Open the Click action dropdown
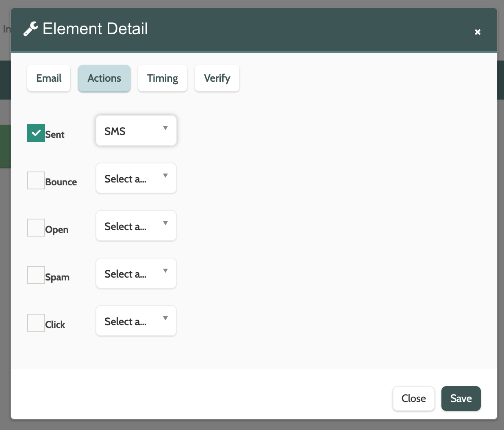The height and width of the screenshot is (430, 504). point(136,321)
